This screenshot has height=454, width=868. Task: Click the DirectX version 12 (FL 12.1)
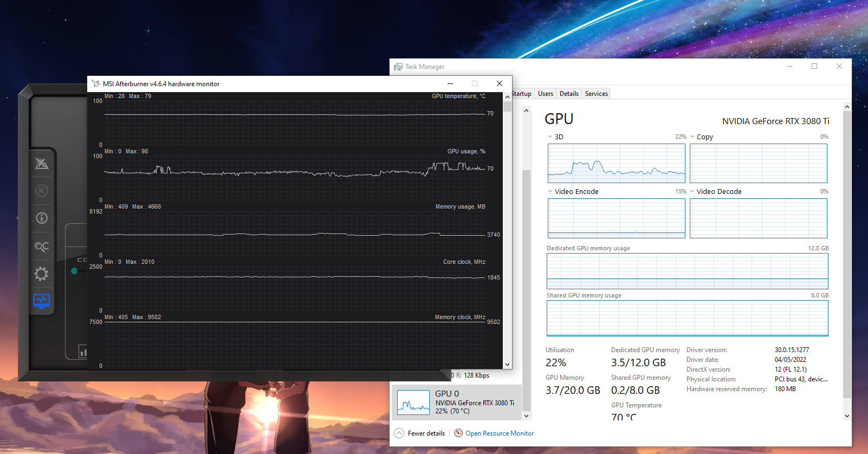(x=791, y=369)
